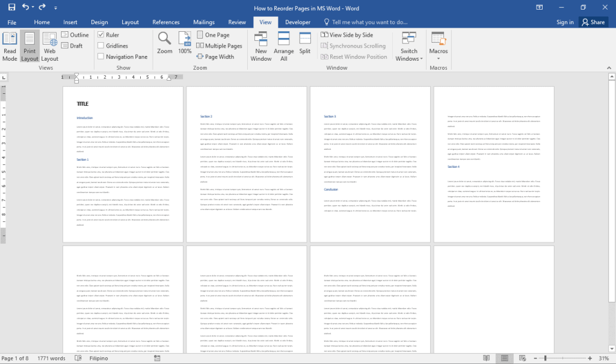The height and width of the screenshot is (364, 616).
Task: Click the proofing errors icon
Action: pos(78,358)
